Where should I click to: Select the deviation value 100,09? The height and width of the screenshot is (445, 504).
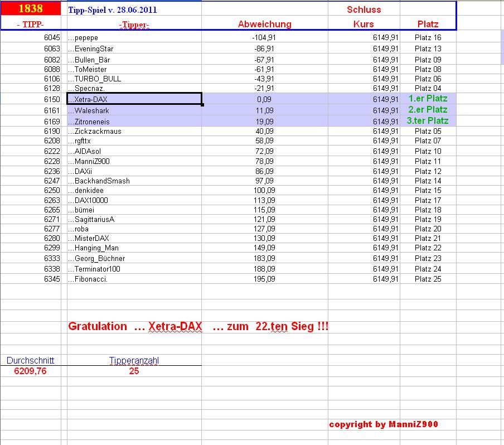tap(264, 190)
